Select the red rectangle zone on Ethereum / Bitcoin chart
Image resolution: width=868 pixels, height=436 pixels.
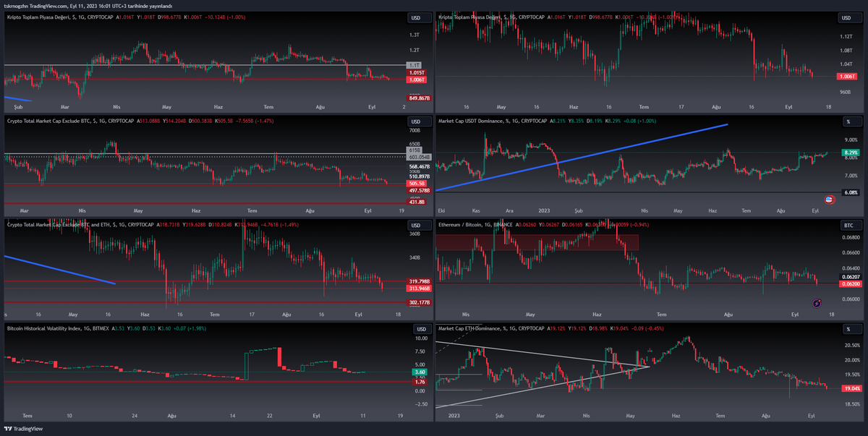(538, 242)
